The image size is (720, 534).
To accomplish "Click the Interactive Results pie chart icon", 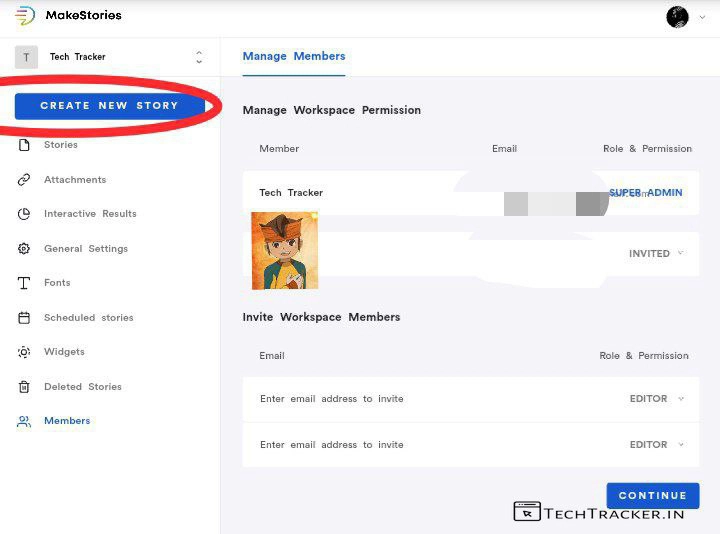I will click(x=24, y=214).
